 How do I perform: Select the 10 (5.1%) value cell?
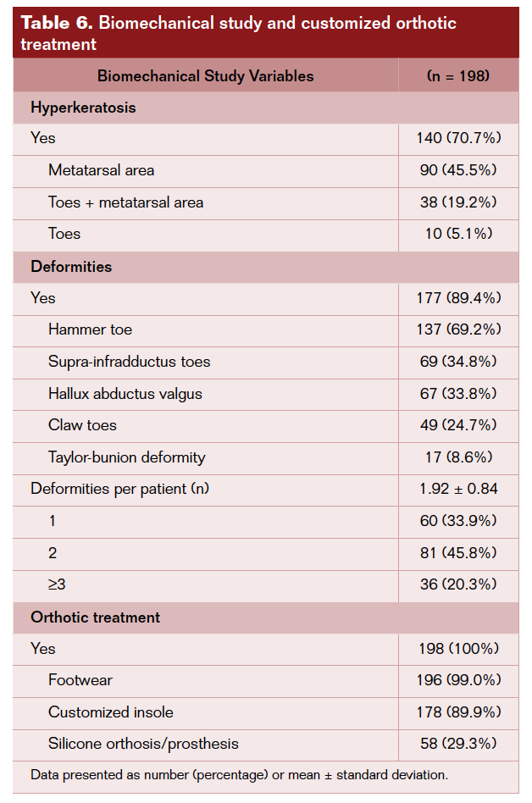point(458,234)
